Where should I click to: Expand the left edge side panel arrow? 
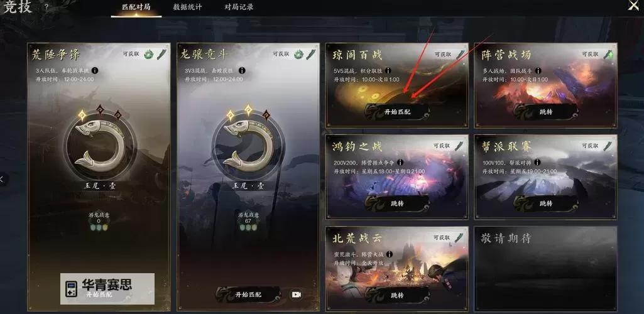[2, 180]
